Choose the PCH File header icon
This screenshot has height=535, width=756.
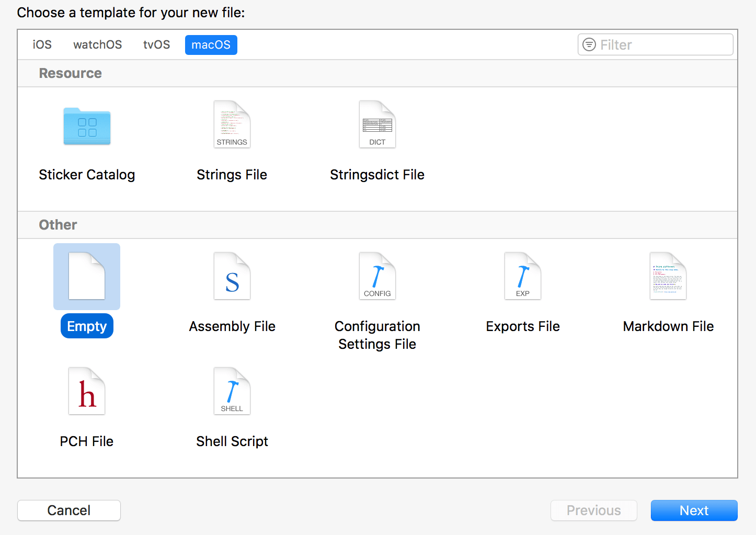tap(87, 391)
